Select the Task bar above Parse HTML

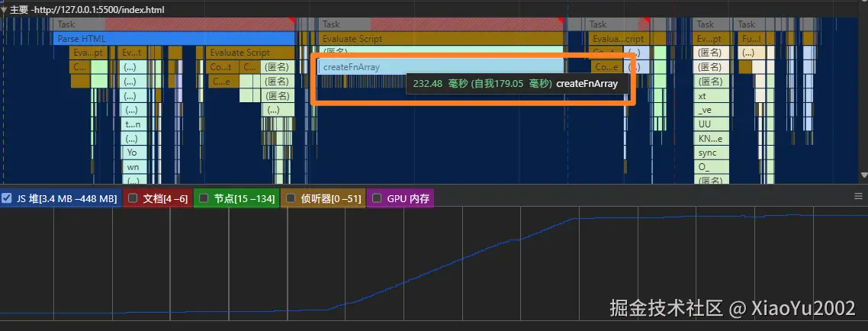tap(174, 24)
